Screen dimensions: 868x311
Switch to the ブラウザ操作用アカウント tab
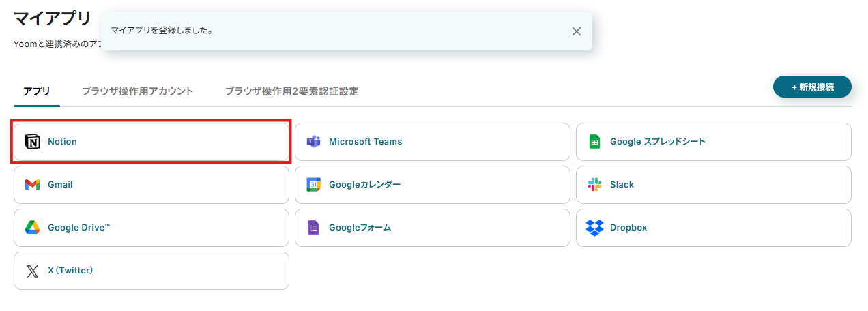coord(137,91)
